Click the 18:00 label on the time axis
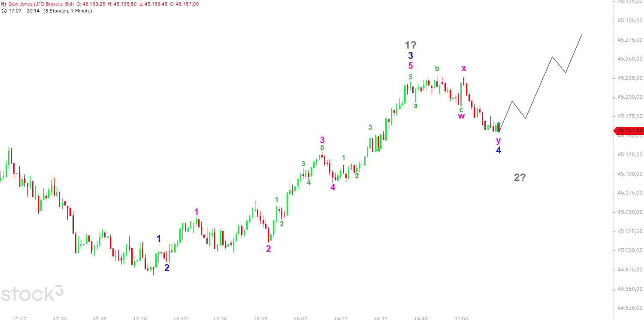The image size is (644, 320). point(140,318)
